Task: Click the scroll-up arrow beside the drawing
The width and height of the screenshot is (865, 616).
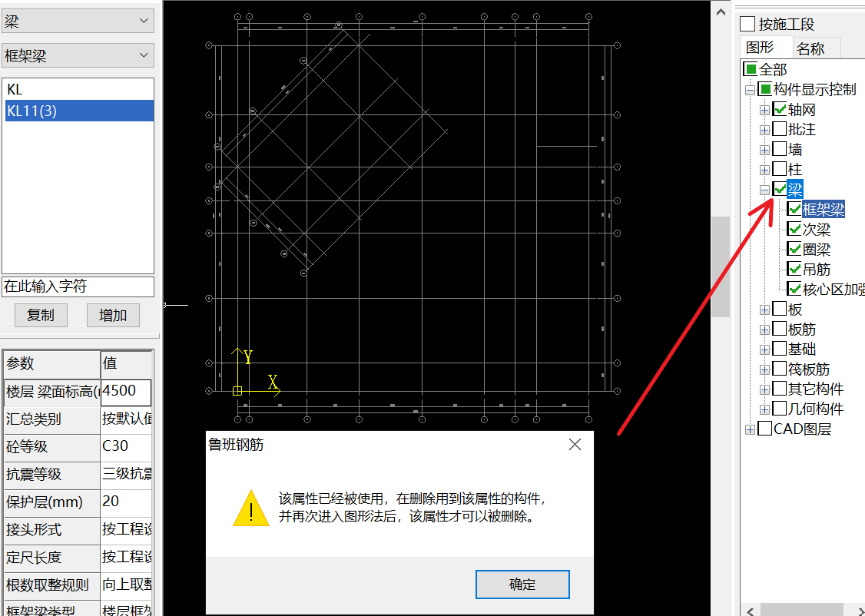Action: (x=721, y=12)
